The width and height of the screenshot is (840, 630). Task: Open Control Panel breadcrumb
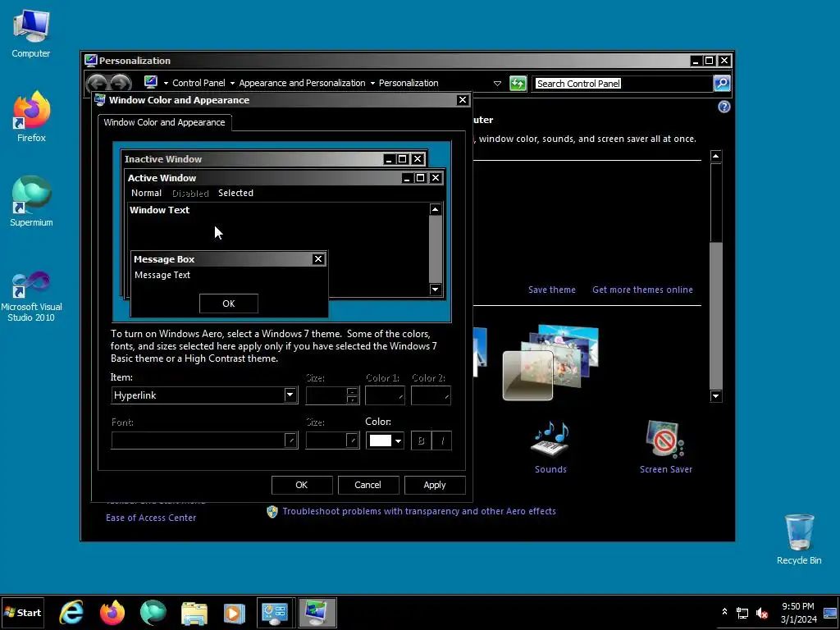(x=199, y=83)
